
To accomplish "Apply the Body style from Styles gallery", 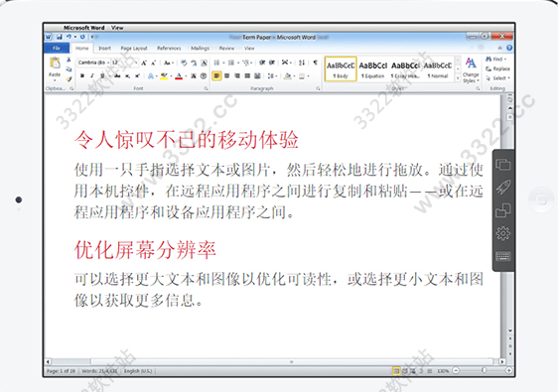I will 341,69.
